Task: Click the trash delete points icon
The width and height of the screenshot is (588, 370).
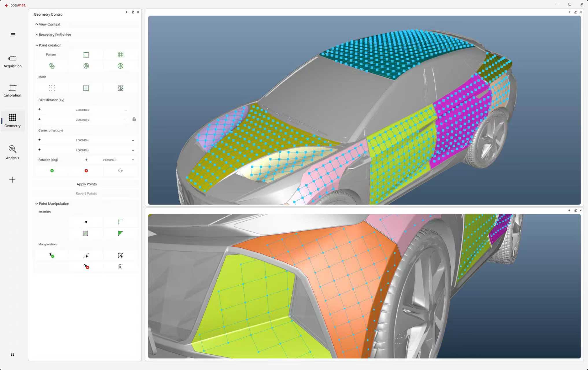Action: pyautogui.click(x=121, y=267)
